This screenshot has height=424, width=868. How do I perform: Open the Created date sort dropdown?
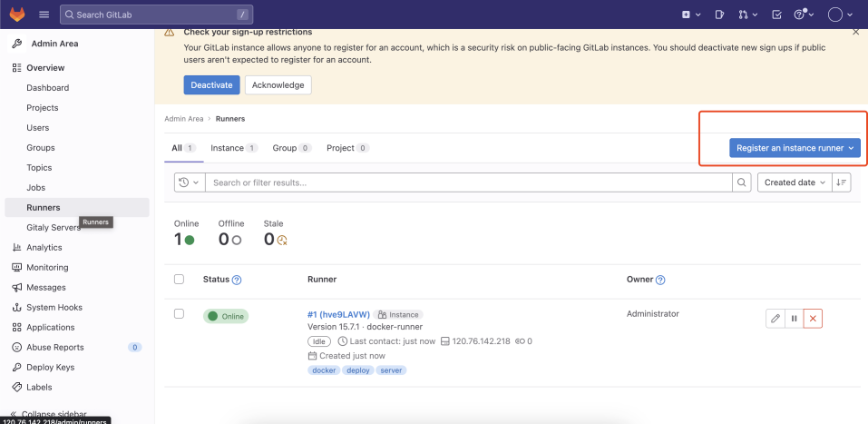[795, 182]
